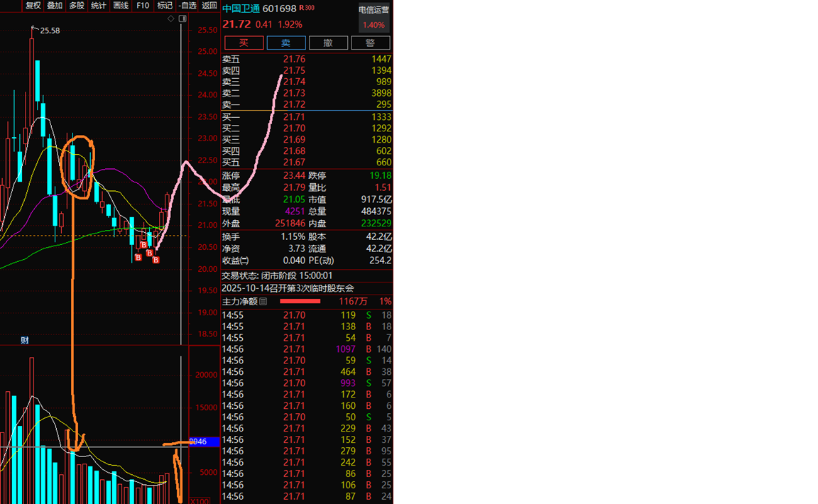Select 买一 price 21.71
818x504 pixels.
(294, 117)
